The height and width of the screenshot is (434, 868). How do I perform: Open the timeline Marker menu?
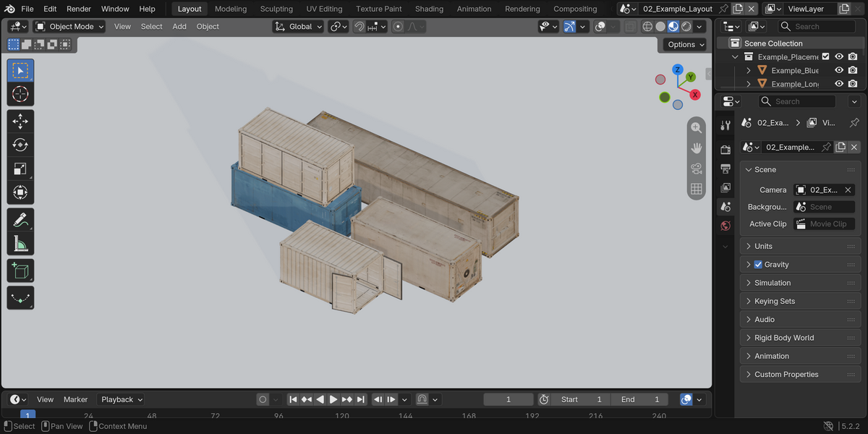(x=75, y=399)
